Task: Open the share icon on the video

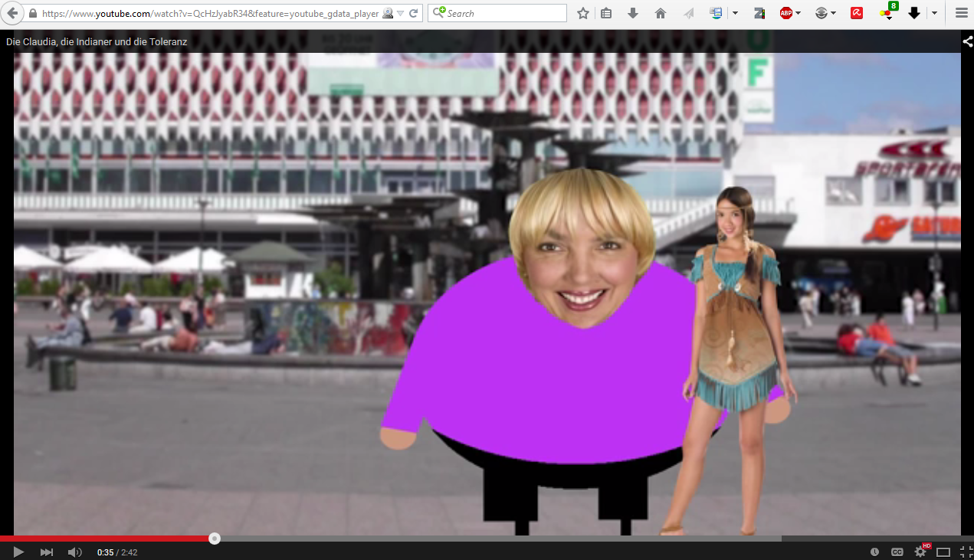Action: [967, 41]
